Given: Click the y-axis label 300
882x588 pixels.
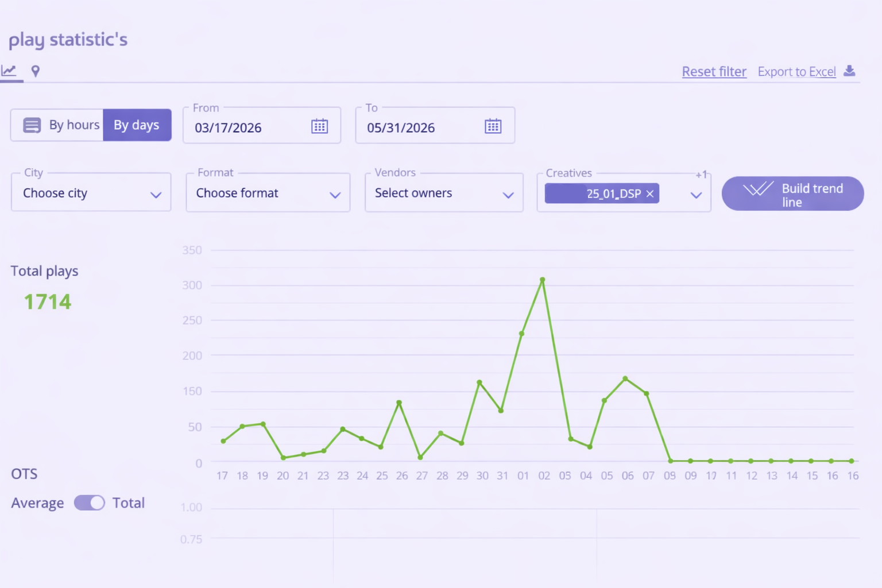Looking at the screenshot, I should click(x=192, y=285).
